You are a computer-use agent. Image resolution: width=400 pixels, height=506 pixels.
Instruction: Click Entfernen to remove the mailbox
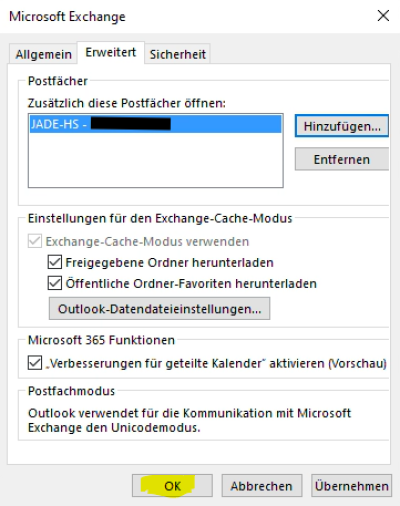pos(342,159)
